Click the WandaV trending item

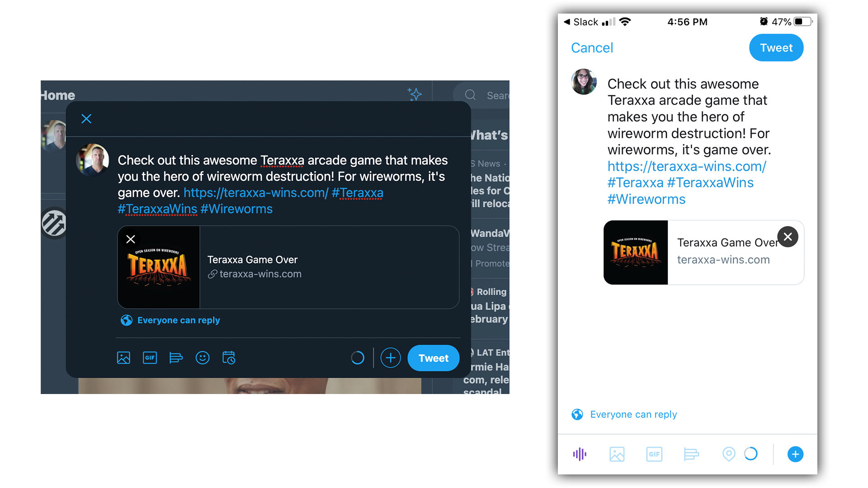490,248
